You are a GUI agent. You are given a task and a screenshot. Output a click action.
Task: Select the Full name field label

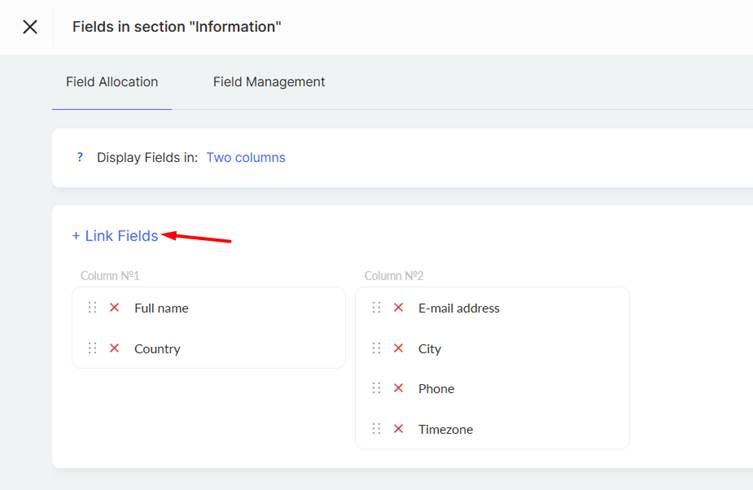pyautogui.click(x=161, y=308)
